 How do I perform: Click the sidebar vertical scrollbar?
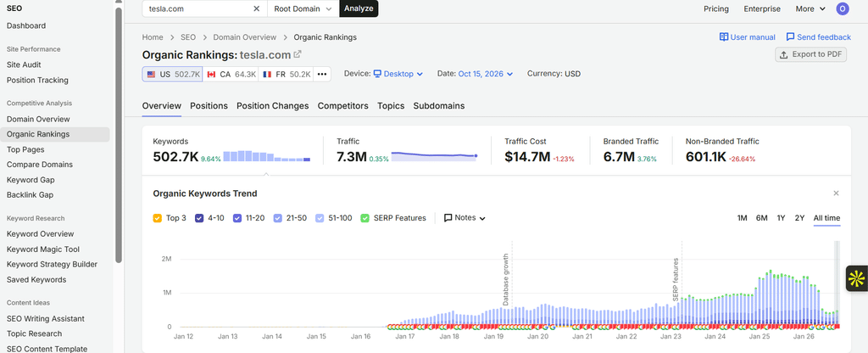(119, 133)
